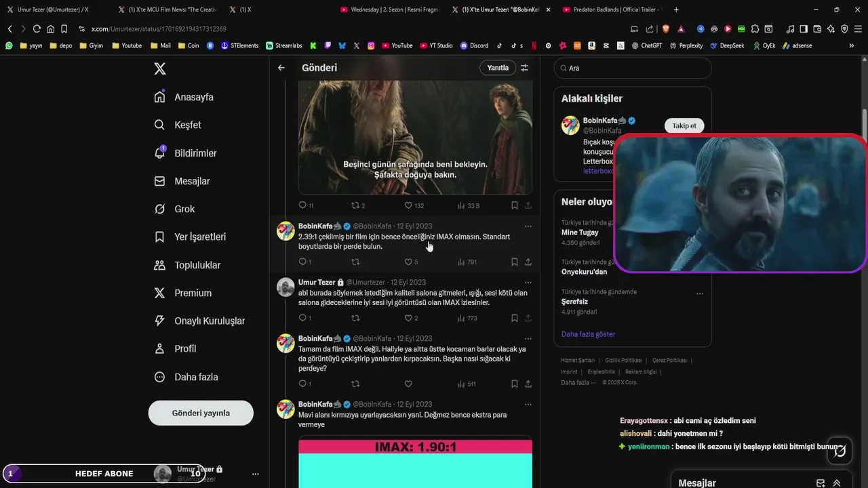Open more options for Şerefsiz trend
The height and width of the screenshot is (488, 868).
click(x=700, y=293)
